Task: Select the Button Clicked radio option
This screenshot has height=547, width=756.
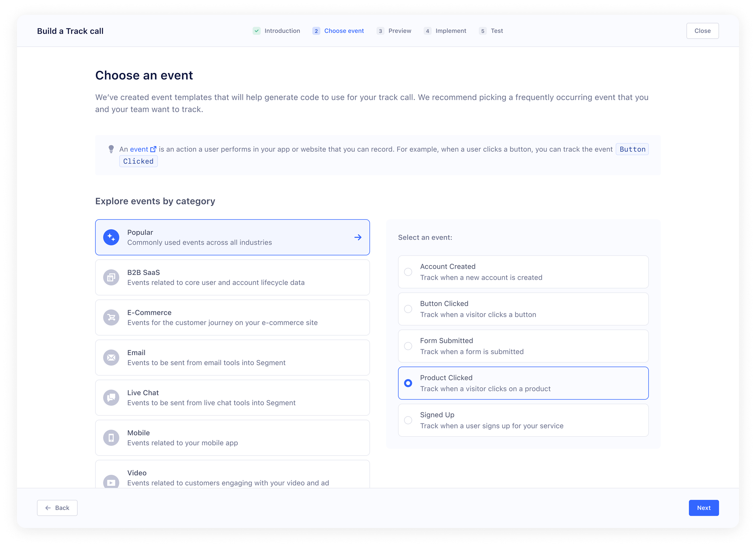Action: [408, 309]
